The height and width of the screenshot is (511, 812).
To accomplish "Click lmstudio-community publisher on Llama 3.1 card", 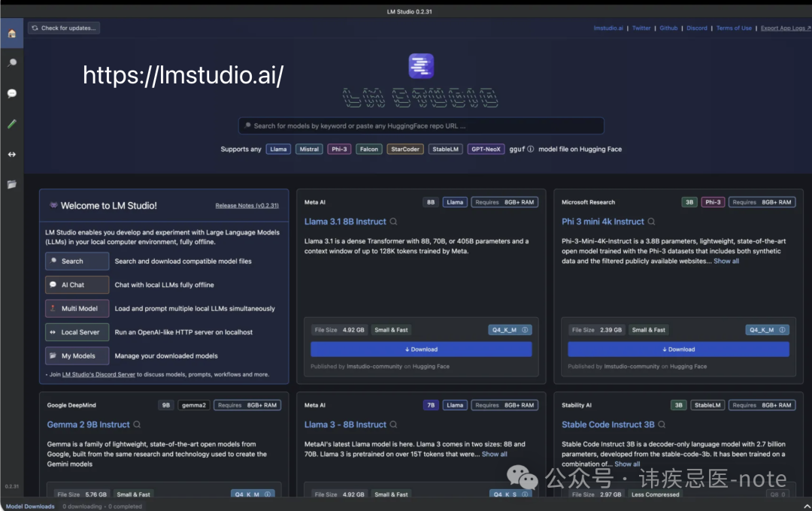I will [374, 367].
